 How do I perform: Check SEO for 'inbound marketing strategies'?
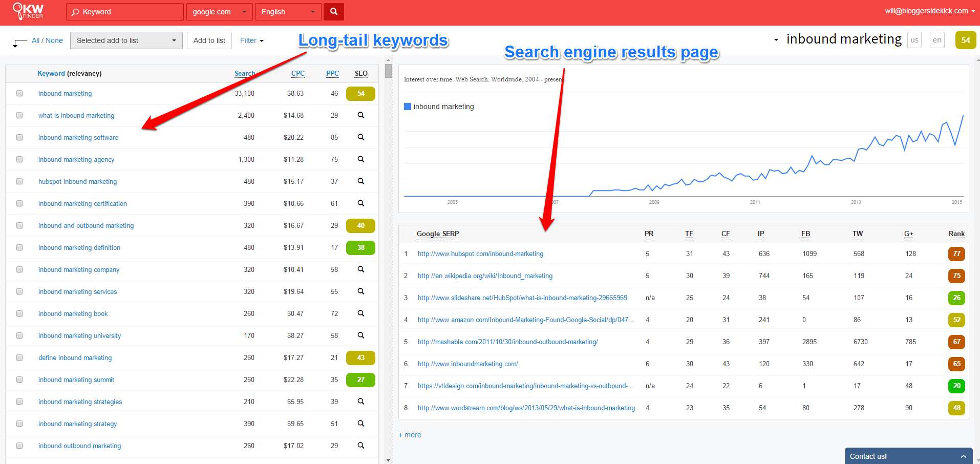point(361,402)
